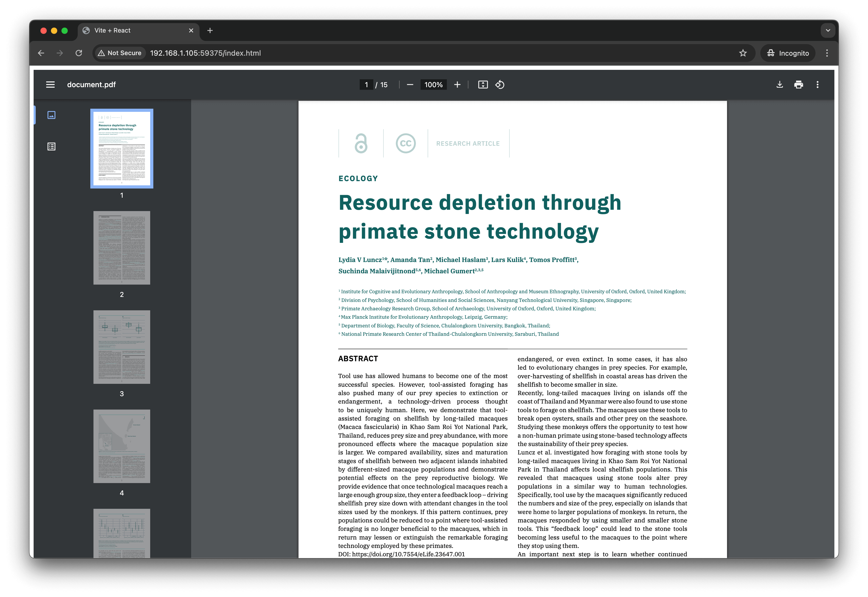Click the fit to page icon
This screenshot has width=868, height=597.
click(x=483, y=85)
